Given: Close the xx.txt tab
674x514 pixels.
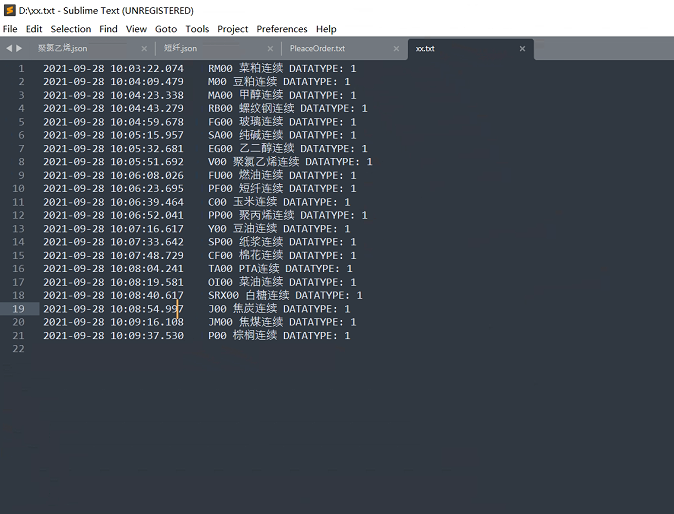Looking at the screenshot, I should 522,49.
